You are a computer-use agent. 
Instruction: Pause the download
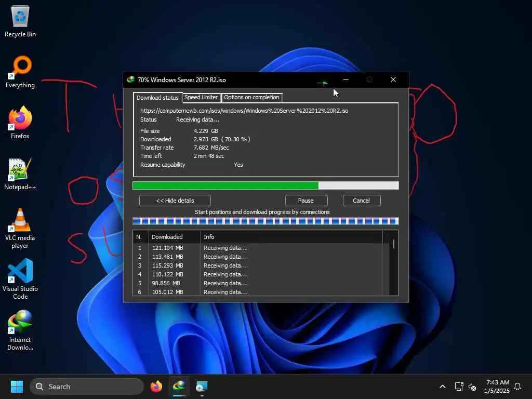coord(306,201)
